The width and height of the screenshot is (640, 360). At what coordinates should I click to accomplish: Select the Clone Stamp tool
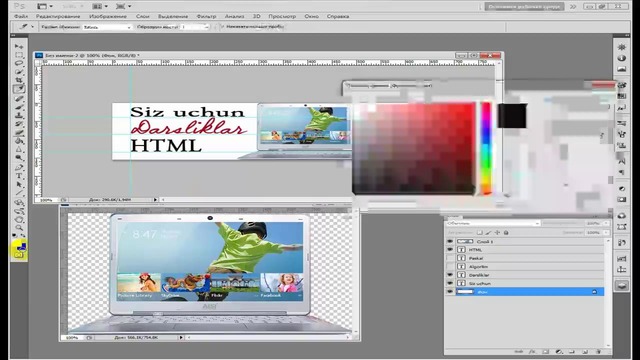point(19,116)
